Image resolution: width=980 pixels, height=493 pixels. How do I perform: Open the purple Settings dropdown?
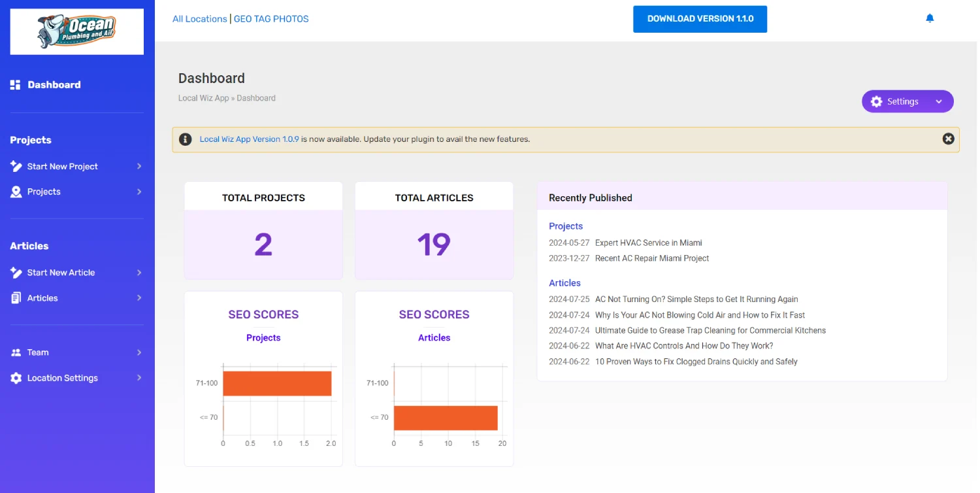coord(907,101)
